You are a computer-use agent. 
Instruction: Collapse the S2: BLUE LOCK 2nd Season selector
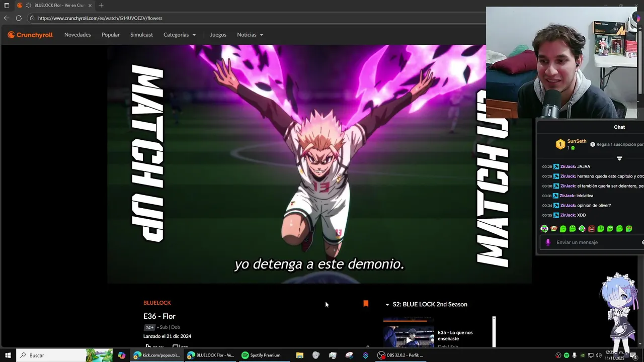[x=426, y=304]
